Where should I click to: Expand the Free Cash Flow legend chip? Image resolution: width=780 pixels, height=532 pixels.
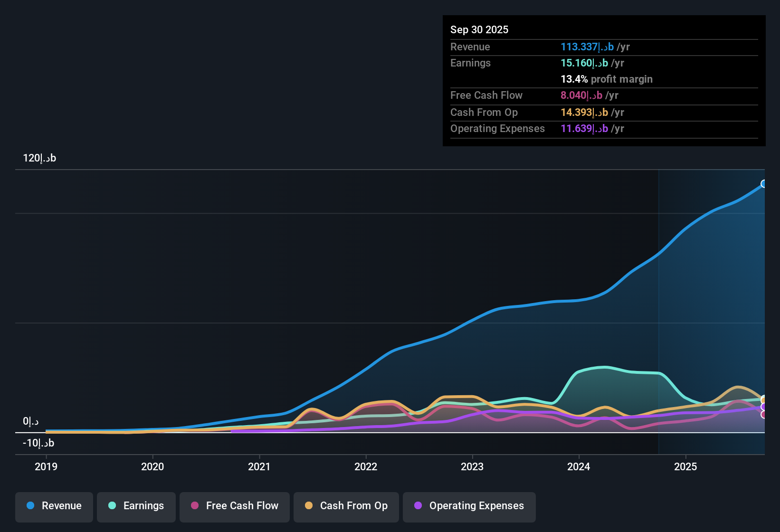(234, 506)
